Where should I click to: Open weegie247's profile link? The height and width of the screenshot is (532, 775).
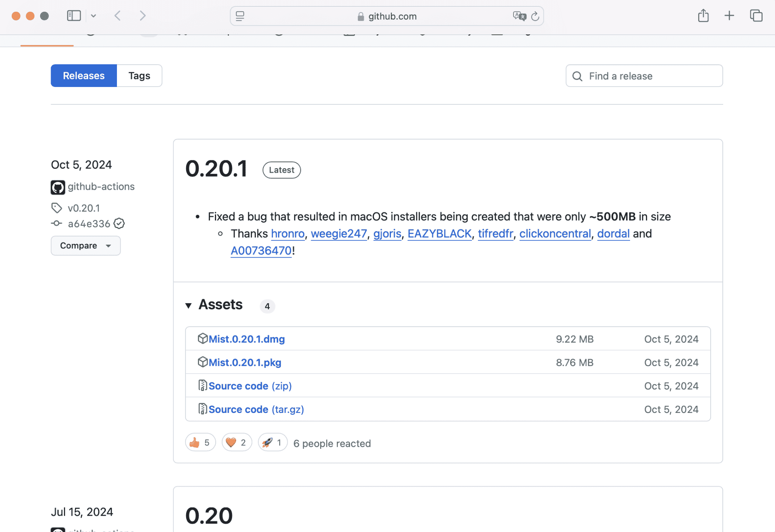tap(339, 233)
